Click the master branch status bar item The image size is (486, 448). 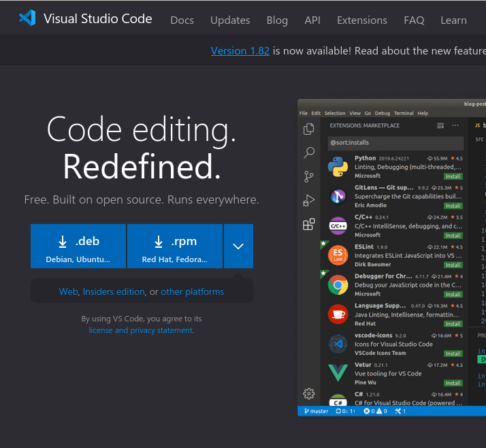(317, 411)
